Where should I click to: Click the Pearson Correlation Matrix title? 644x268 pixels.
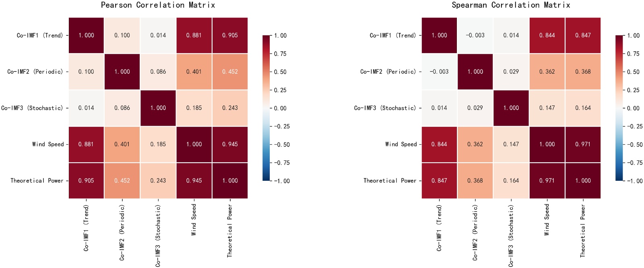tap(158, 5)
